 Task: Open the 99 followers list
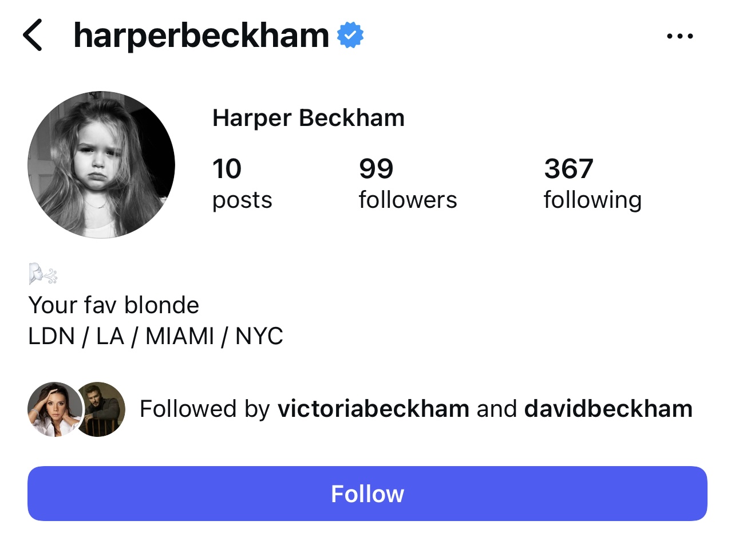click(408, 183)
